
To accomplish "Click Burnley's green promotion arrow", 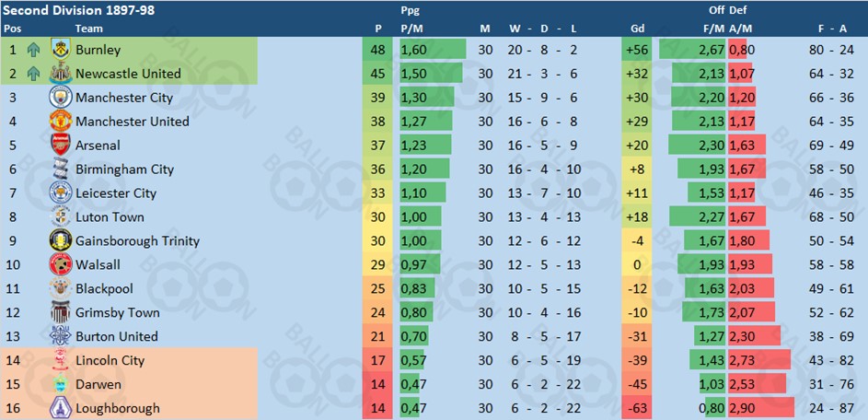I will (33, 50).
